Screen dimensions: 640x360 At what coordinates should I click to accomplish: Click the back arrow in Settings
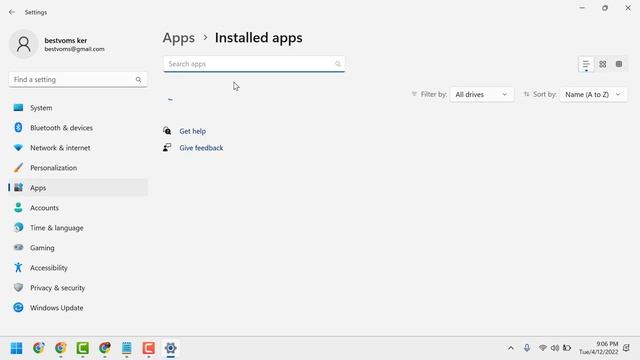click(12, 12)
